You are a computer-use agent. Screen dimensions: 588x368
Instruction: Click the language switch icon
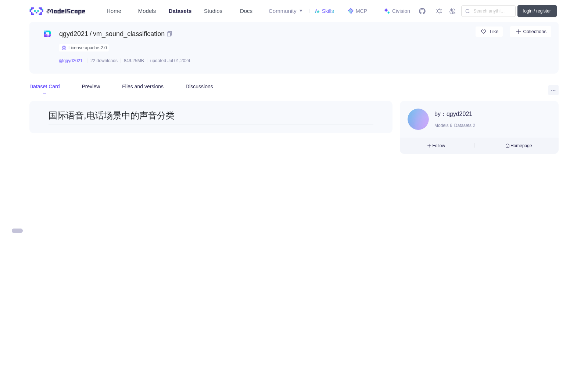[x=452, y=11]
